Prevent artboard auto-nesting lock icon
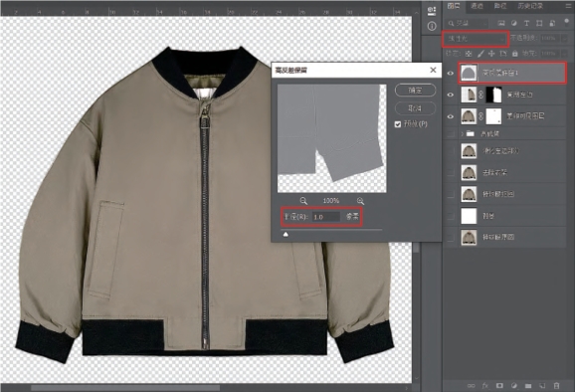The height and width of the screenshot is (392, 575). click(x=503, y=54)
